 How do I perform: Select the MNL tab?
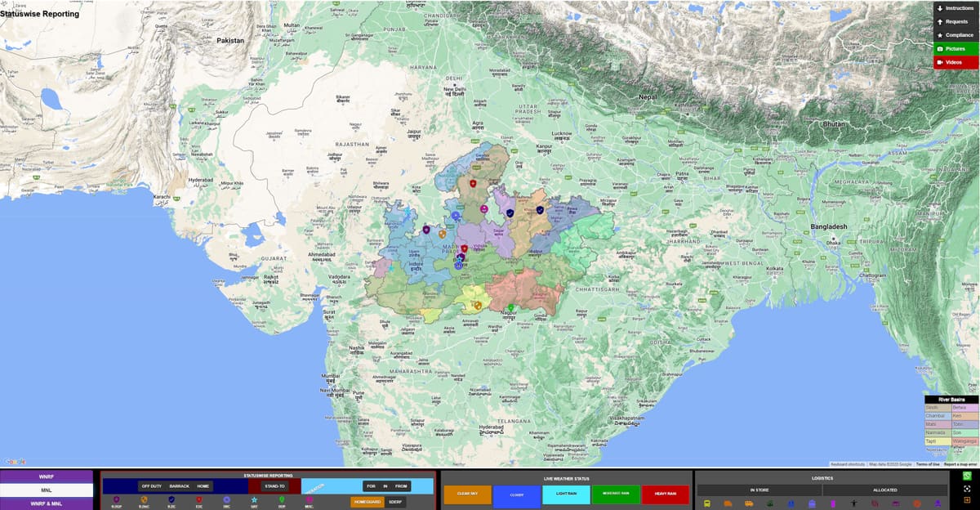coord(47,490)
